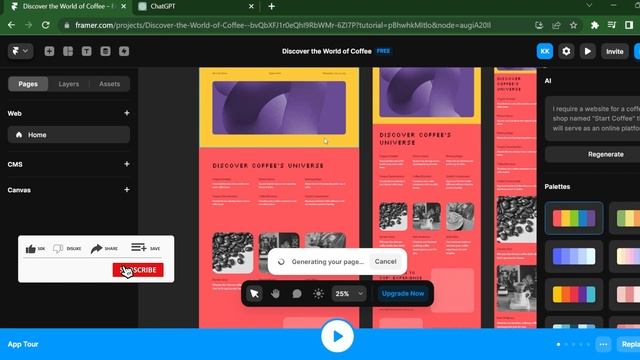
Task: Open the browser extensions puzzle icon
Action: tap(595, 25)
